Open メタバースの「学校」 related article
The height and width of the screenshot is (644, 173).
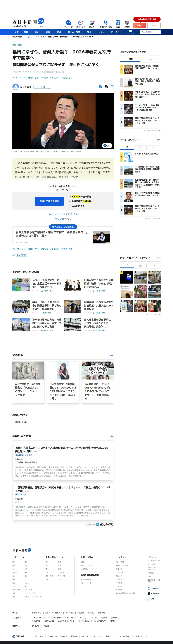point(37,285)
